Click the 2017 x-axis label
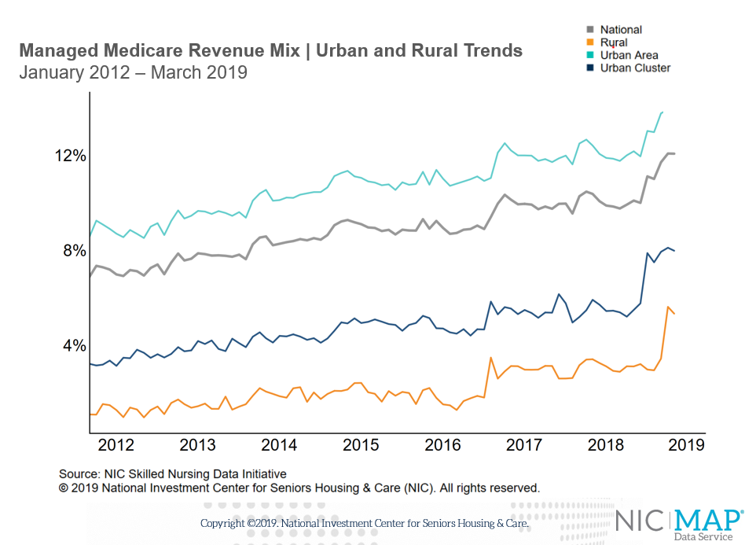This screenshot has width=756, height=545. pos(524,445)
